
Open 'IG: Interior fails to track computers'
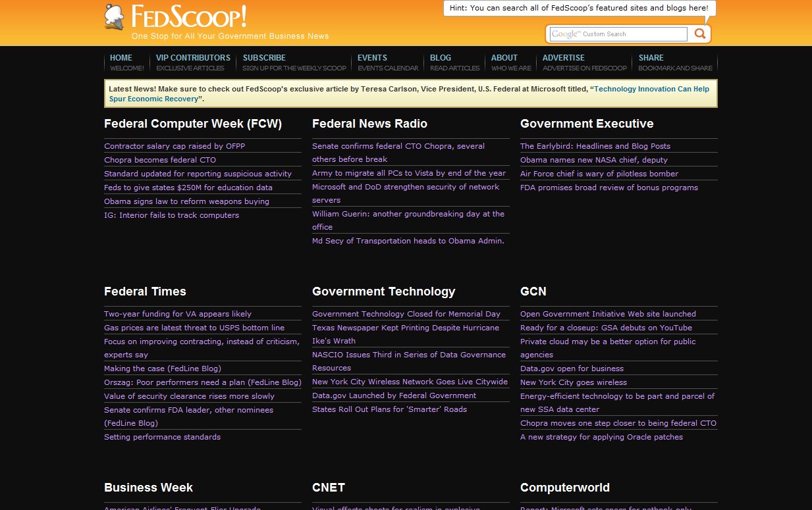171,215
